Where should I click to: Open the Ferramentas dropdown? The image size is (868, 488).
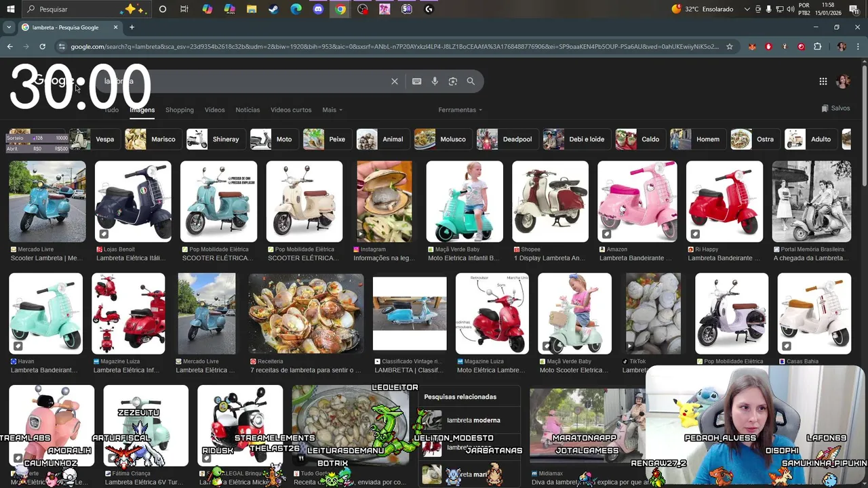(x=460, y=110)
